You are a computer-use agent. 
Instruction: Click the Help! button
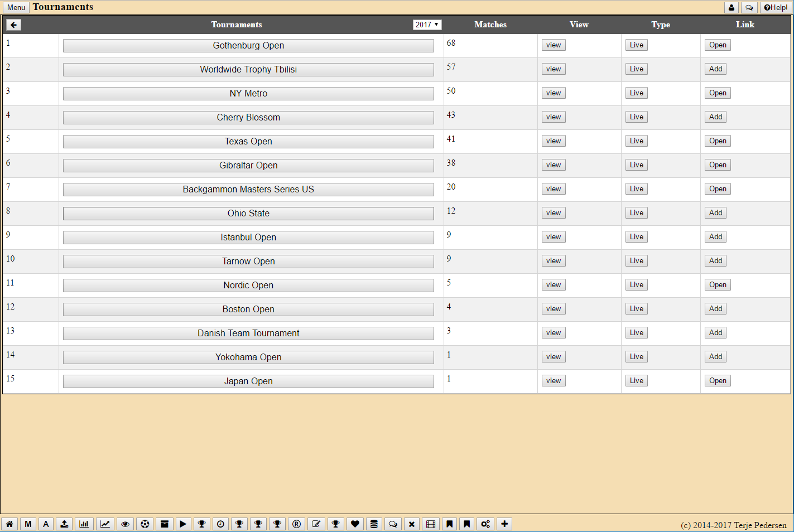[x=776, y=7]
